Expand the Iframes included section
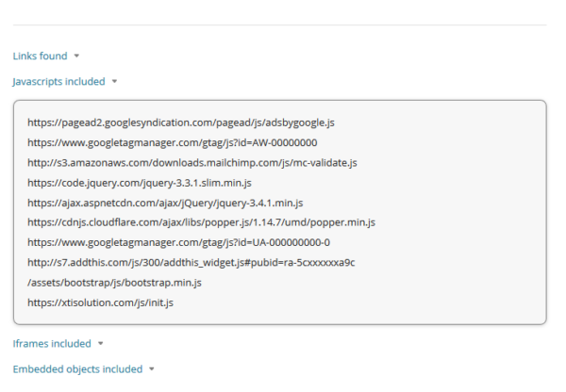 [x=52, y=344]
